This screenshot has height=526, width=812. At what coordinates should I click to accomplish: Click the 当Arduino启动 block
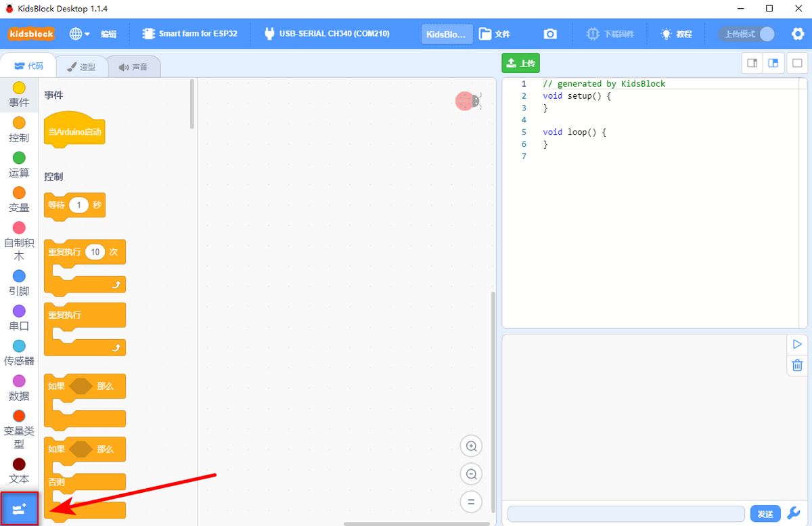(74, 129)
